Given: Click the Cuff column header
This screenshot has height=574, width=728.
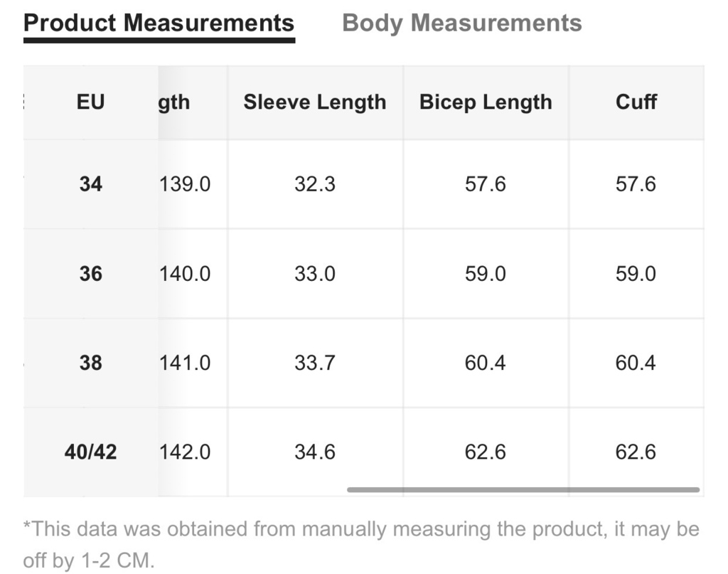Looking at the screenshot, I should [636, 102].
